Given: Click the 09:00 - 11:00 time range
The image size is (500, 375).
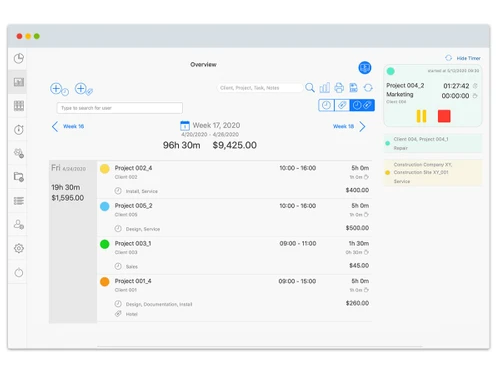Looking at the screenshot, I should [298, 243].
